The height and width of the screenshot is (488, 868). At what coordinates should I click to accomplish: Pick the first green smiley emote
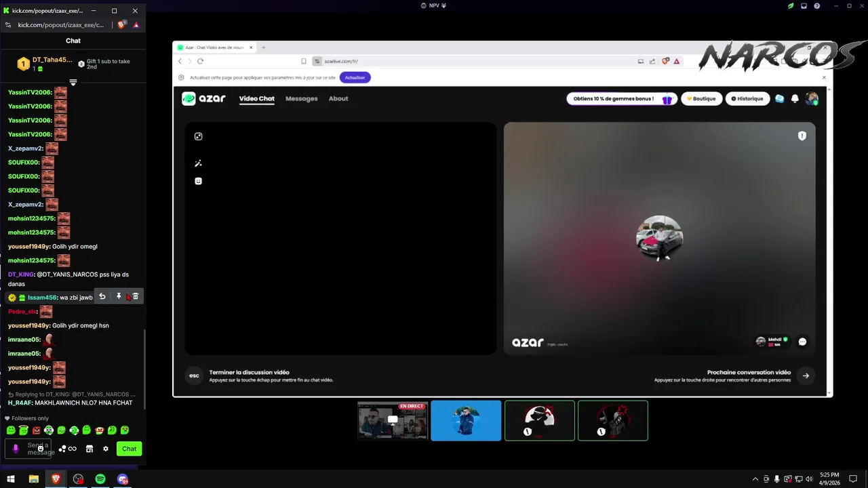point(11,430)
